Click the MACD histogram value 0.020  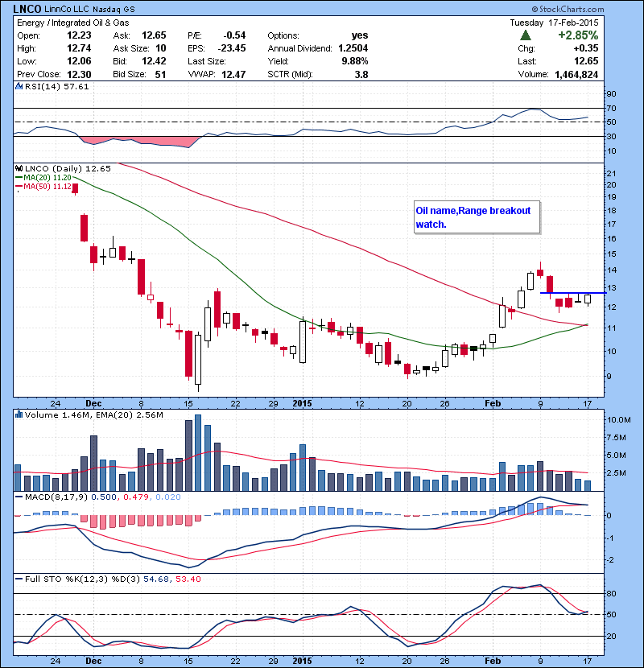[x=168, y=497]
